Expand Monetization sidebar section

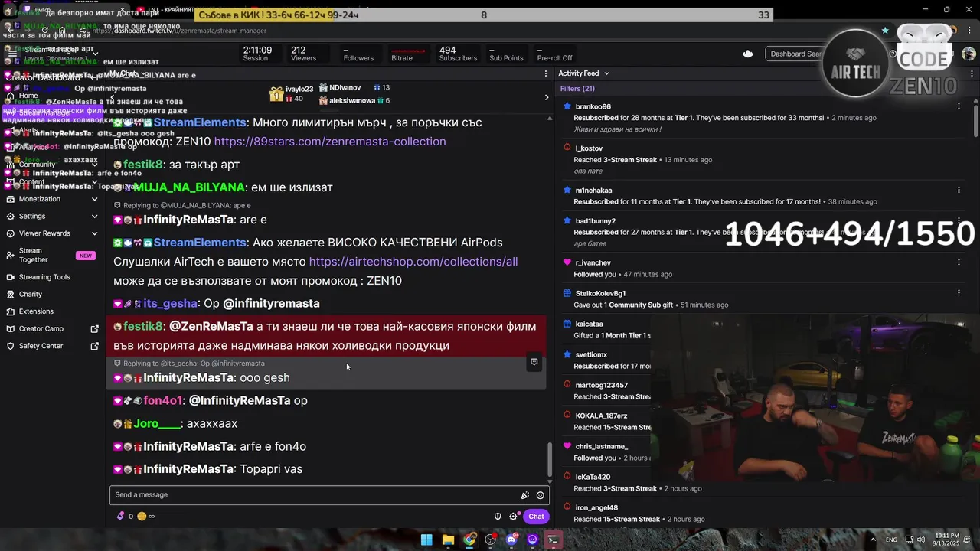pos(95,199)
